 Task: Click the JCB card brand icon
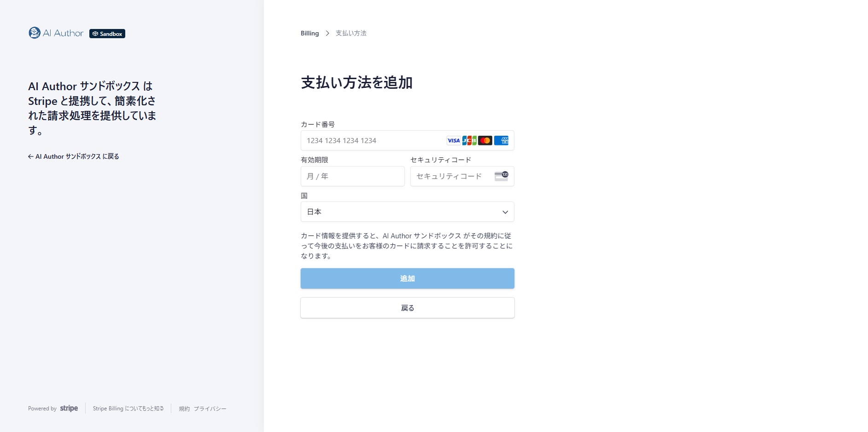(x=469, y=141)
